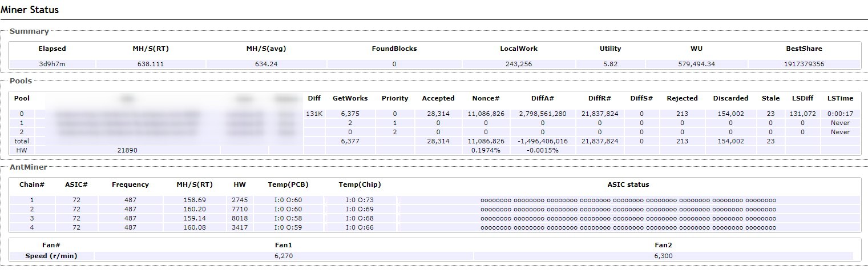Viewport: 868px width, 273px height.
Task: Select the MH/S(RT) value 638.111
Action: 152,64
